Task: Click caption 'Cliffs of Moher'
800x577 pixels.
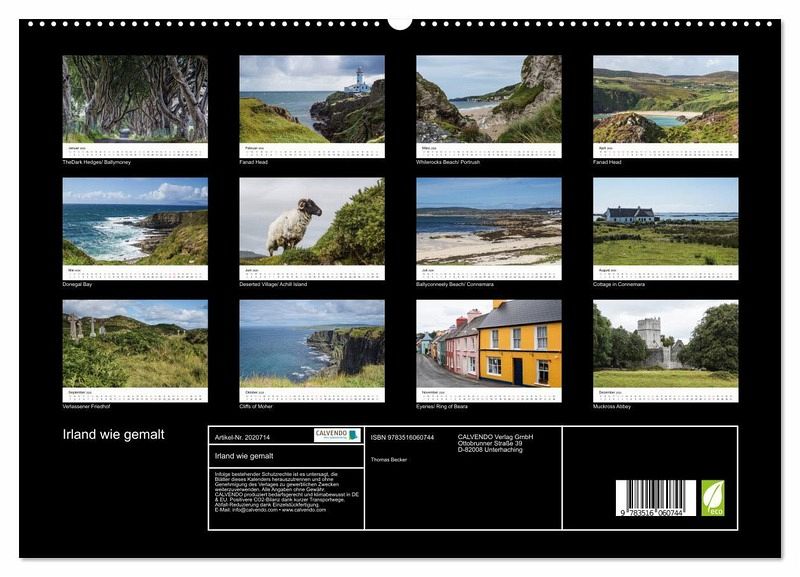Action: [x=256, y=407]
